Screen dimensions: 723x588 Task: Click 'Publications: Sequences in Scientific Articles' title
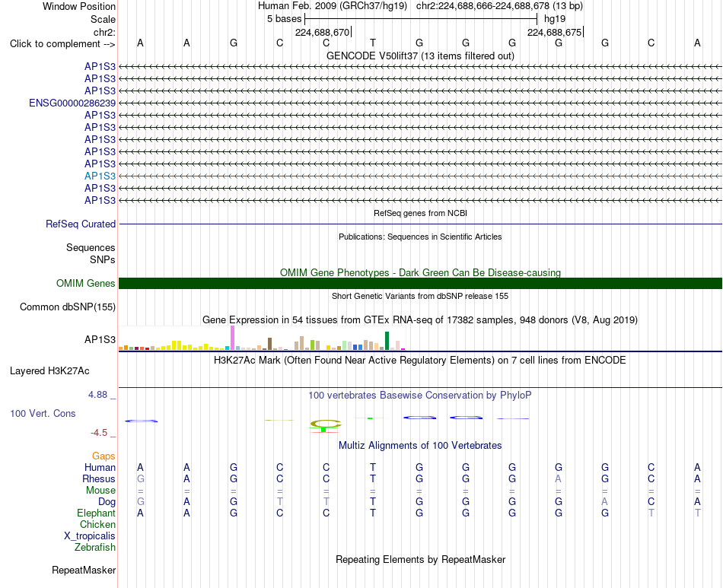(420, 237)
